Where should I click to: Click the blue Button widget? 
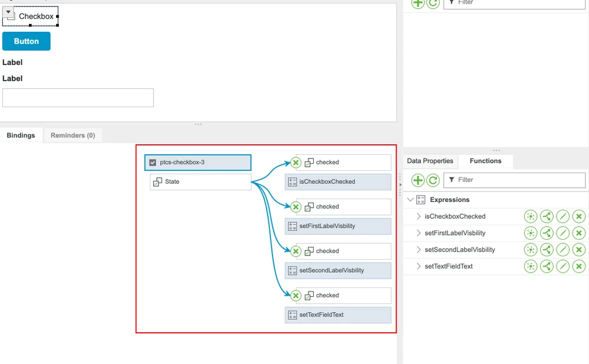27,41
